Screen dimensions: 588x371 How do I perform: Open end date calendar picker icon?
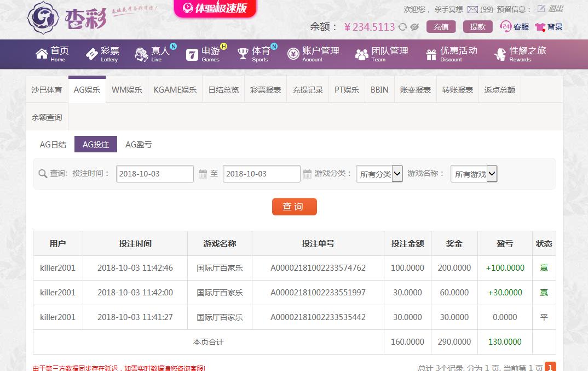(x=307, y=174)
